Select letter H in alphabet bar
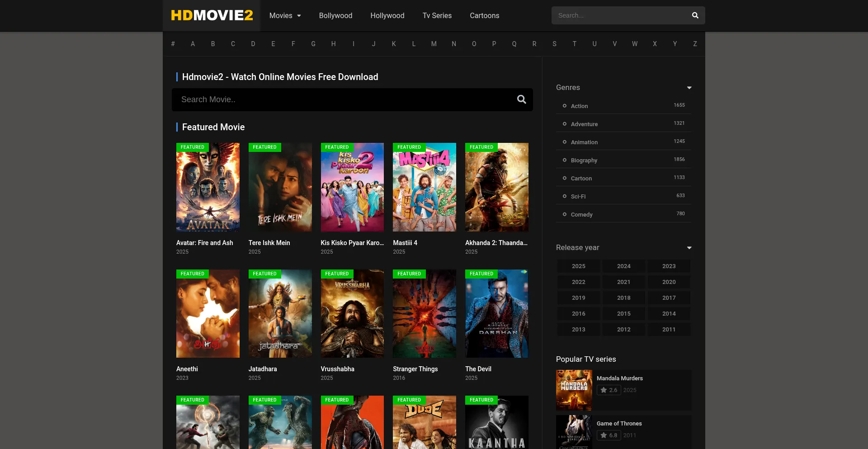Image resolution: width=868 pixels, height=449 pixels. (x=334, y=44)
